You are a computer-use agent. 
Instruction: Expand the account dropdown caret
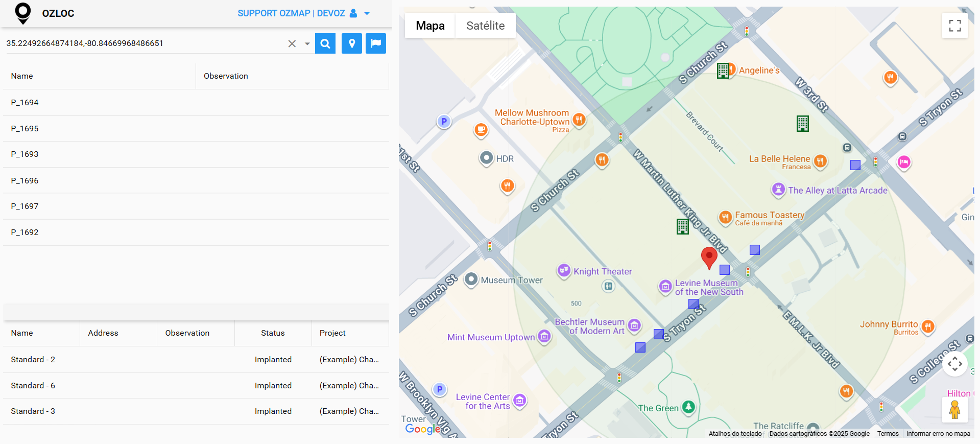pos(367,14)
